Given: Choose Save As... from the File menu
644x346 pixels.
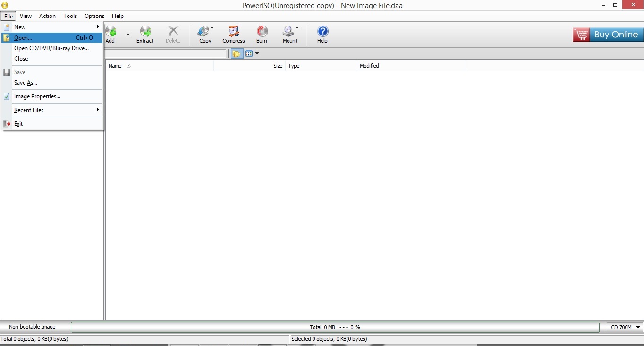Looking at the screenshot, I should pos(52,83).
